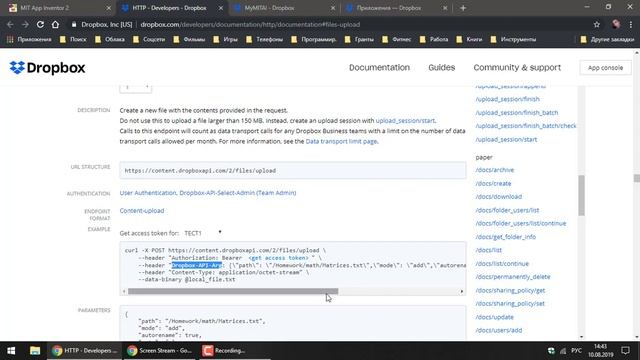Open the Телефоны bookmark folder

(x=264, y=40)
